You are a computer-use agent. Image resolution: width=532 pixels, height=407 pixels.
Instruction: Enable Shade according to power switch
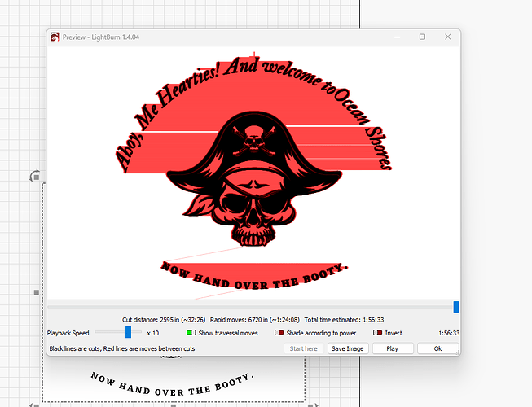(x=279, y=333)
